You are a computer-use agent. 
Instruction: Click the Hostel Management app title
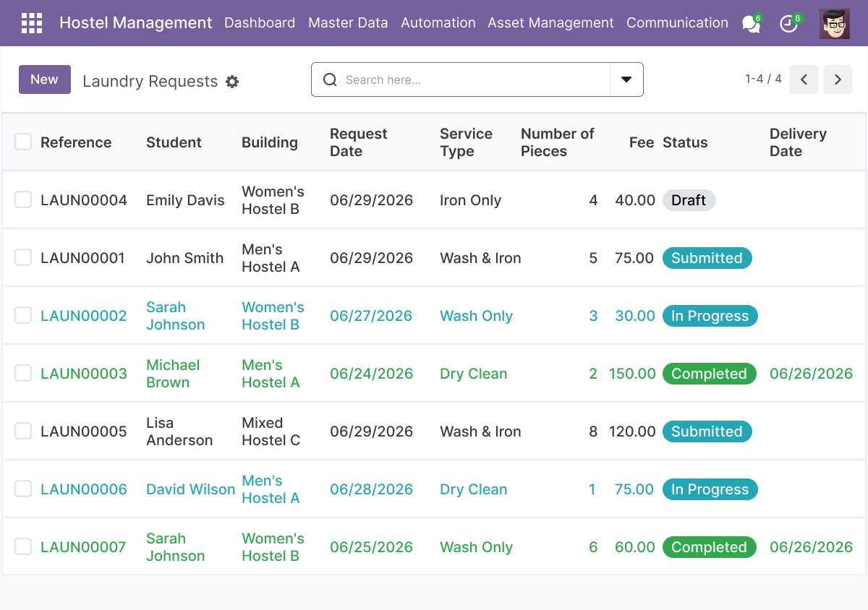pos(136,23)
